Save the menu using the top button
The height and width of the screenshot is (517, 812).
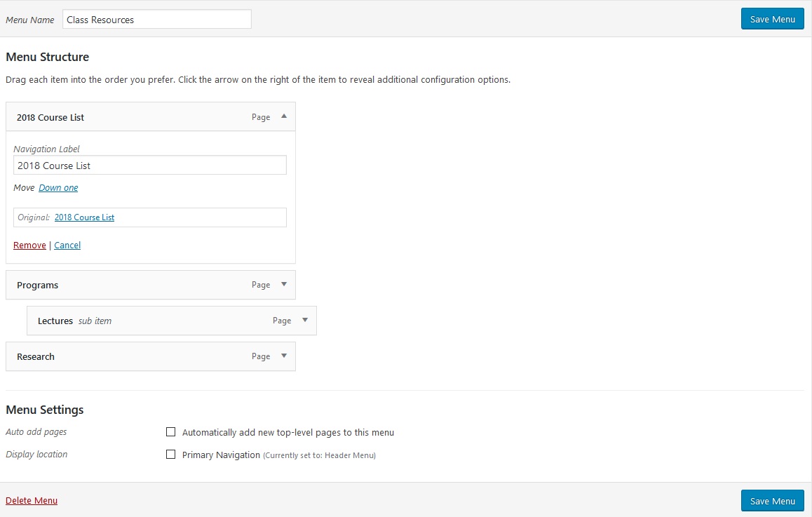(x=772, y=18)
